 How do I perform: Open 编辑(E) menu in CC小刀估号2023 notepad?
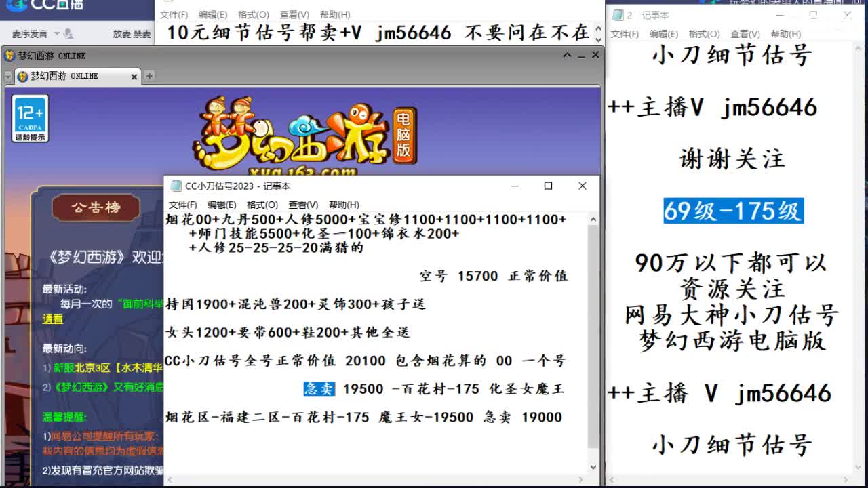222,205
